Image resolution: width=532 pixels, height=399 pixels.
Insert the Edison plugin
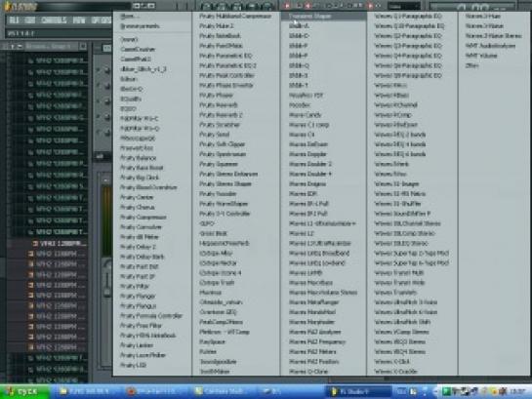coord(129,79)
